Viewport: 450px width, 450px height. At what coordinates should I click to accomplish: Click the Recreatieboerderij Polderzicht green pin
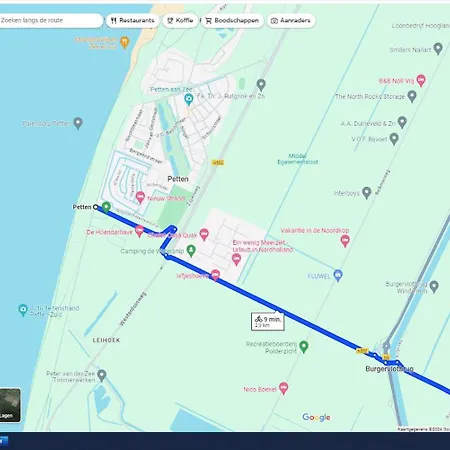303,347
